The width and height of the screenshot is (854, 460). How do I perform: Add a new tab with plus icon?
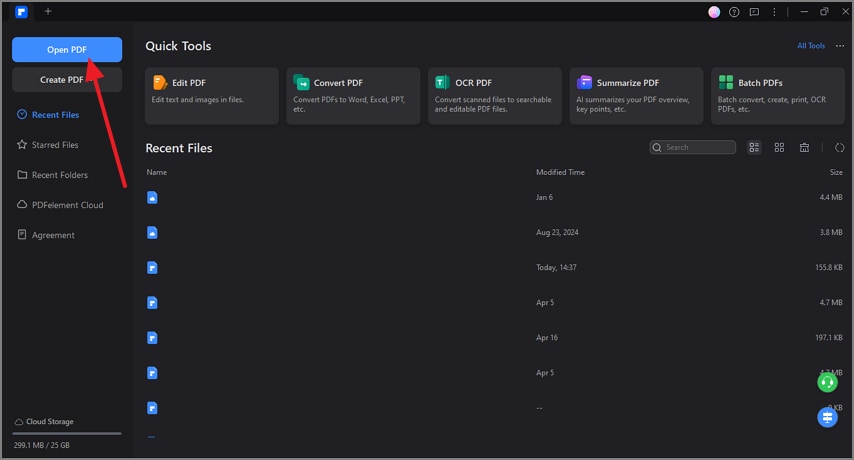[x=47, y=11]
